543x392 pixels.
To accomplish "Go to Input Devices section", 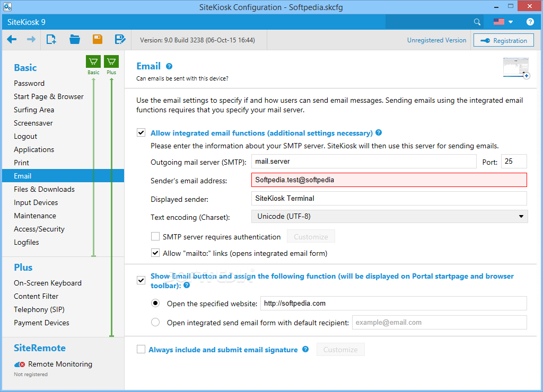I will (36, 202).
